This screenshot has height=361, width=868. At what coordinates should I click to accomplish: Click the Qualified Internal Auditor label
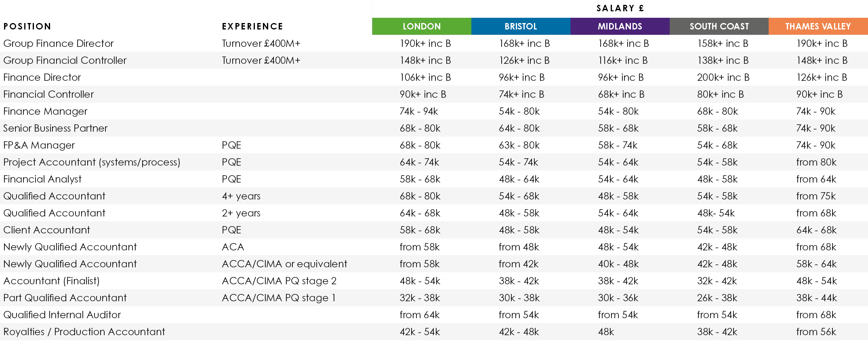click(x=62, y=315)
